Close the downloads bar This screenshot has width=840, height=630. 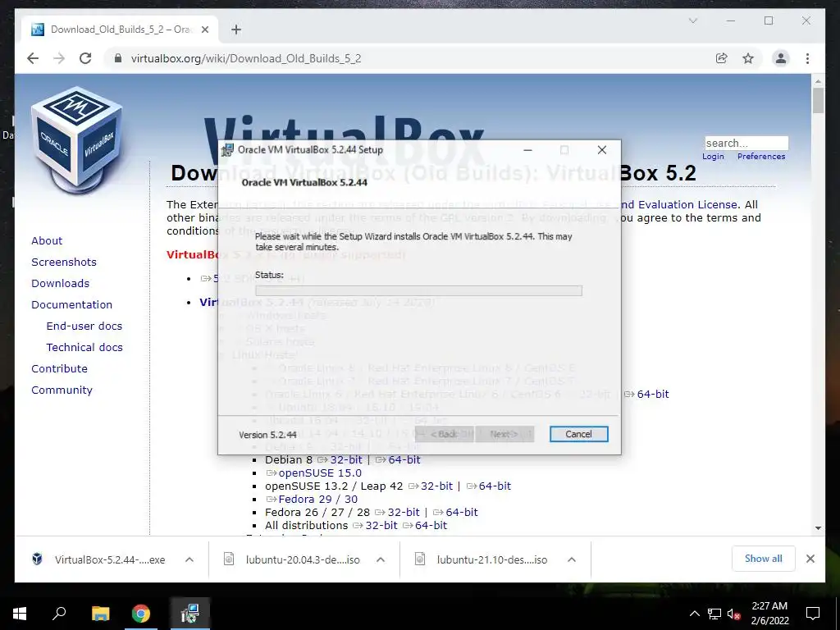(x=810, y=559)
